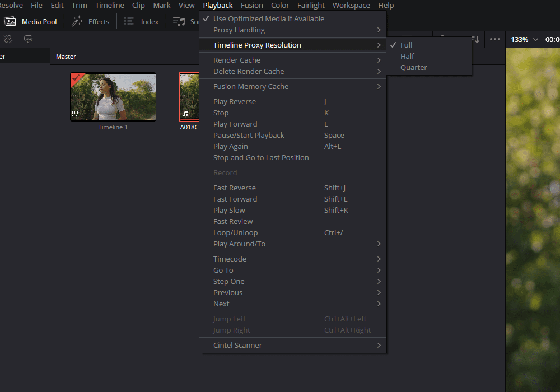Open the Index list icon
Viewport: 560px width, 392px height.
point(129,22)
